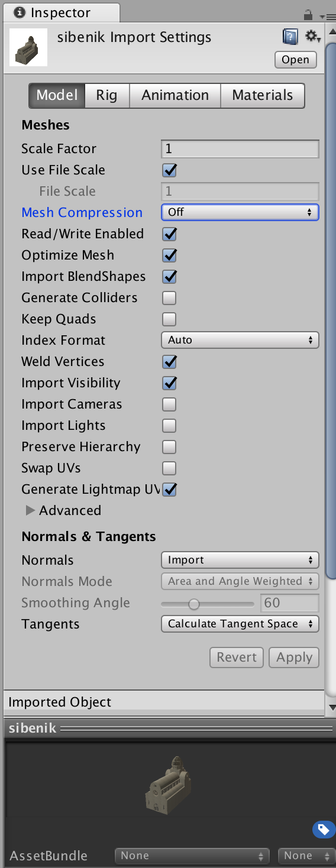Screen dimensions: 336x868
Task: Open the Index Format dropdown
Action: click(x=240, y=340)
